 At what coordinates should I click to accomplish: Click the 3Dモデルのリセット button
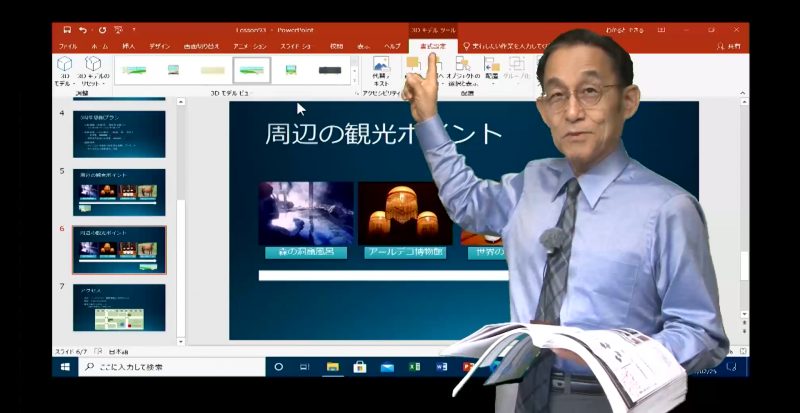tap(93, 71)
